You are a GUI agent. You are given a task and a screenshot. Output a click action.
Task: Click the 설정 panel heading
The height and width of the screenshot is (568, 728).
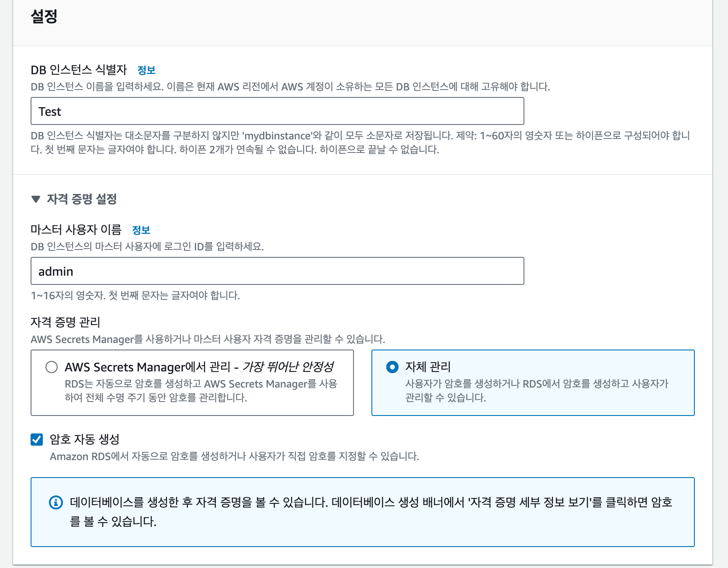[x=44, y=17]
